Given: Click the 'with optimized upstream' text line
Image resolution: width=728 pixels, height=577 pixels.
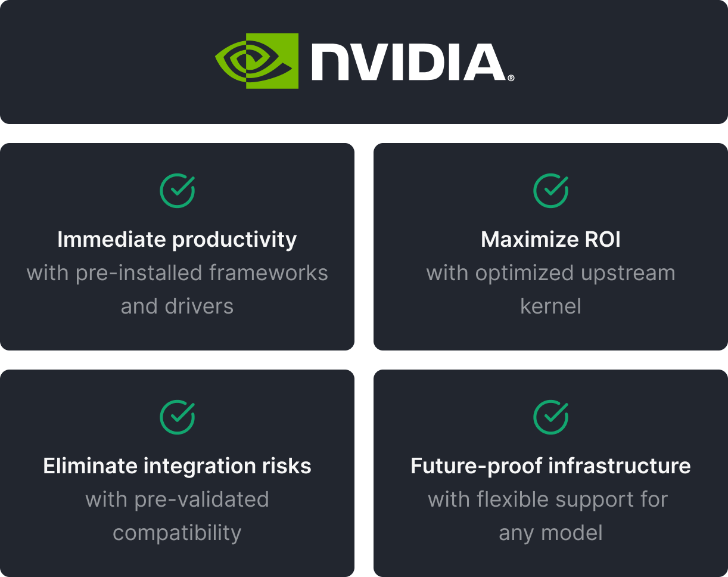Looking at the screenshot, I should coord(550,273).
